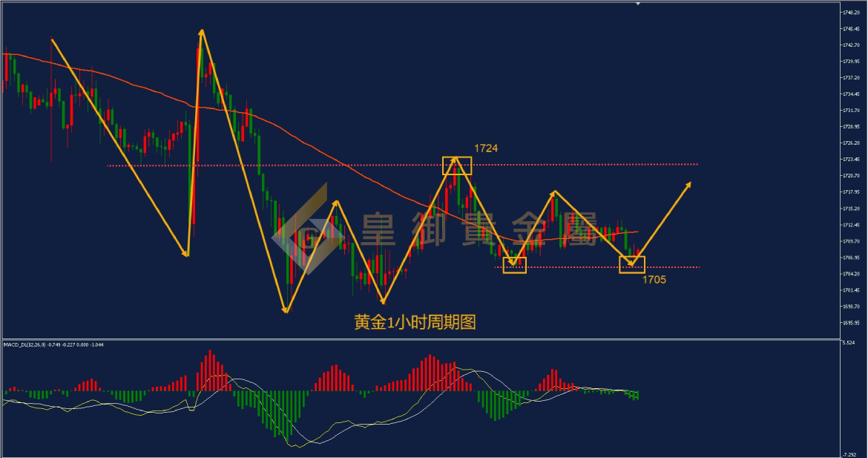868x458 pixels.
Task: Click the 1698.70 price axis label
Action: [850, 307]
